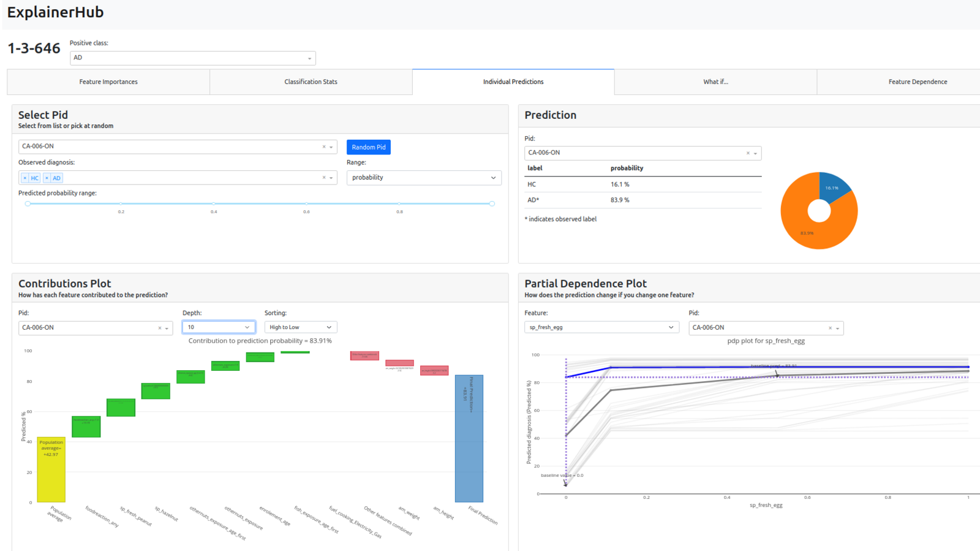The width and height of the screenshot is (980, 551).
Task: Clear the Contributions Plot Pid value
Action: click(160, 328)
